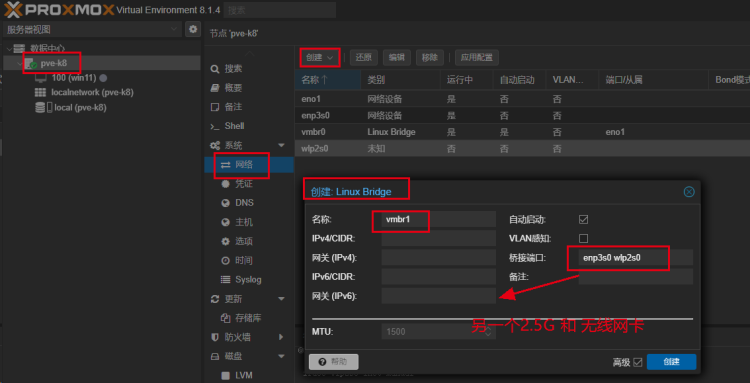Select the Datacenter (数据中心) tree node
The width and height of the screenshot is (750, 383).
click(48, 48)
